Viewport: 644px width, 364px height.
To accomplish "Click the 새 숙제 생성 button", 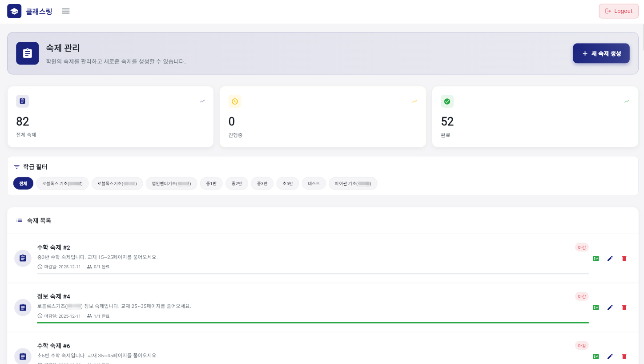I will pyautogui.click(x=601, y=53).
